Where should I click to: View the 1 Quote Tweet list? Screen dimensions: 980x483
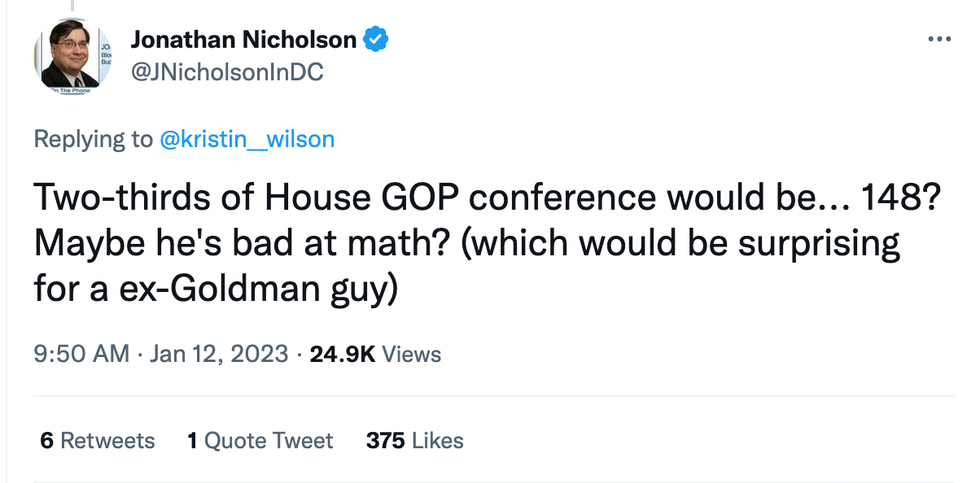(260, 440)
